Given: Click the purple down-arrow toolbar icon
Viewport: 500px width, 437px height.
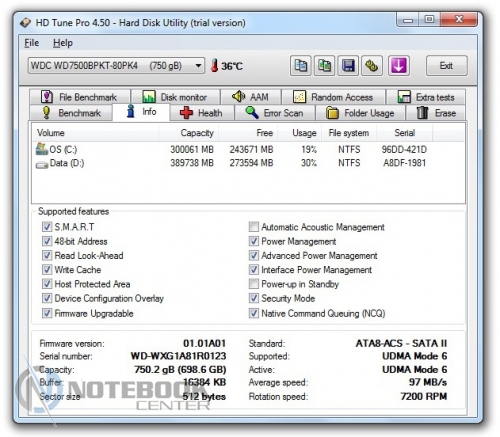Looking at the screenshot, I should (399, 66).
